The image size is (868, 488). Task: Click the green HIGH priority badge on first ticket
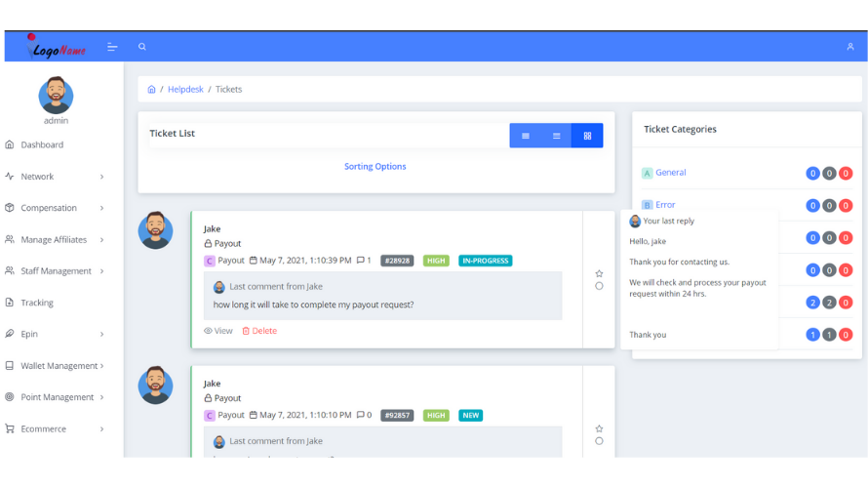[x=436, y=261]
